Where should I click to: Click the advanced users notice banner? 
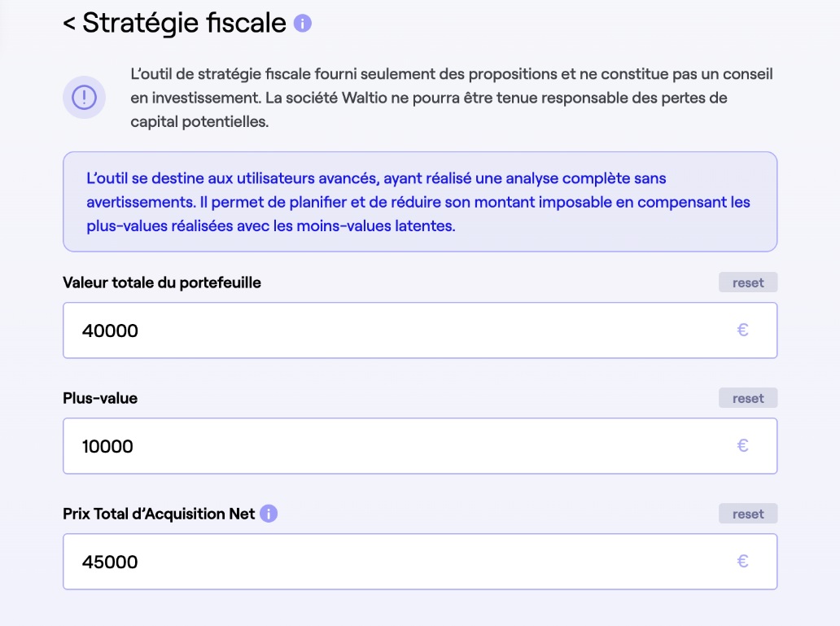[420, 201]
